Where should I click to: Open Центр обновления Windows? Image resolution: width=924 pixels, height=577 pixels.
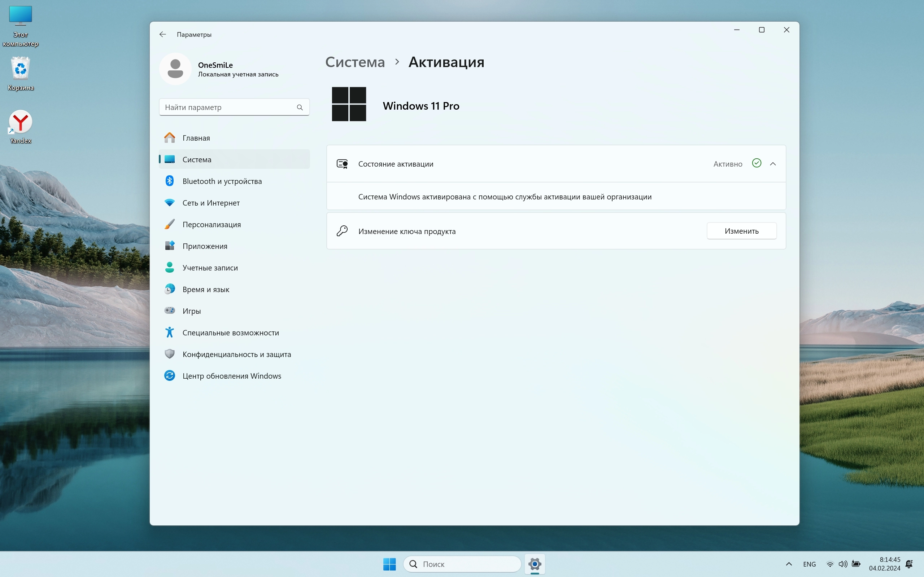pos(231,376)
